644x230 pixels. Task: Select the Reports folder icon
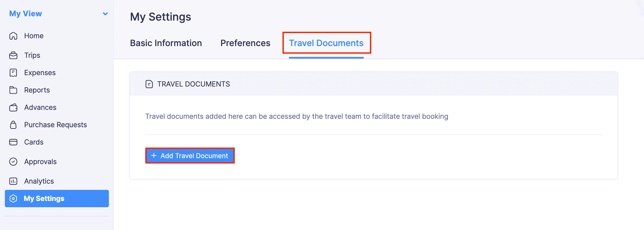click(13, 90)
